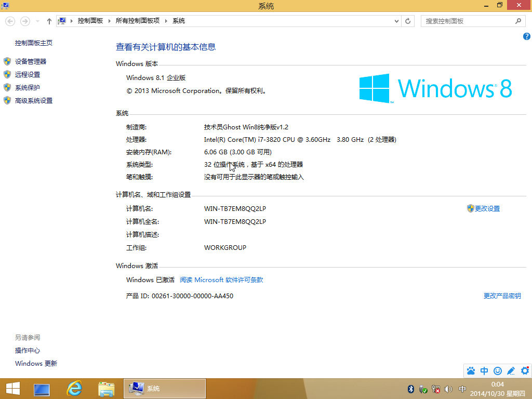The image size is (532, 399).
Task: Click the network tray icon with red X
Action: 436,389
